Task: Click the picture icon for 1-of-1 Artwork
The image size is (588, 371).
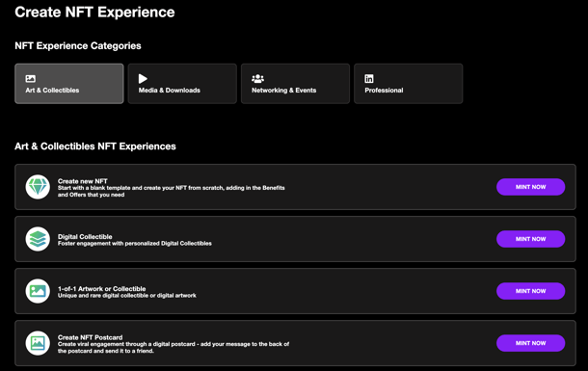Action: point(38,291)
